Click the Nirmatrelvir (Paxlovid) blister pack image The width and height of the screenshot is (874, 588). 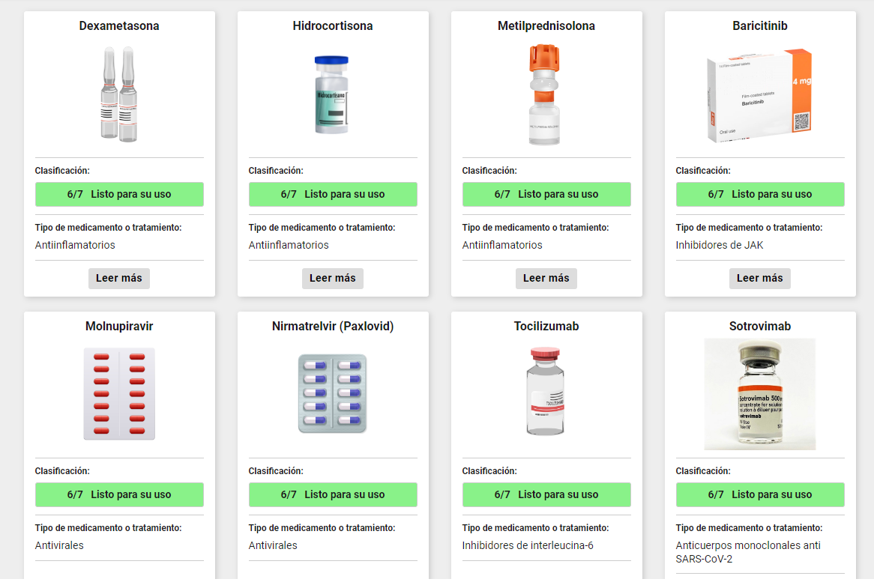(333, 394)
